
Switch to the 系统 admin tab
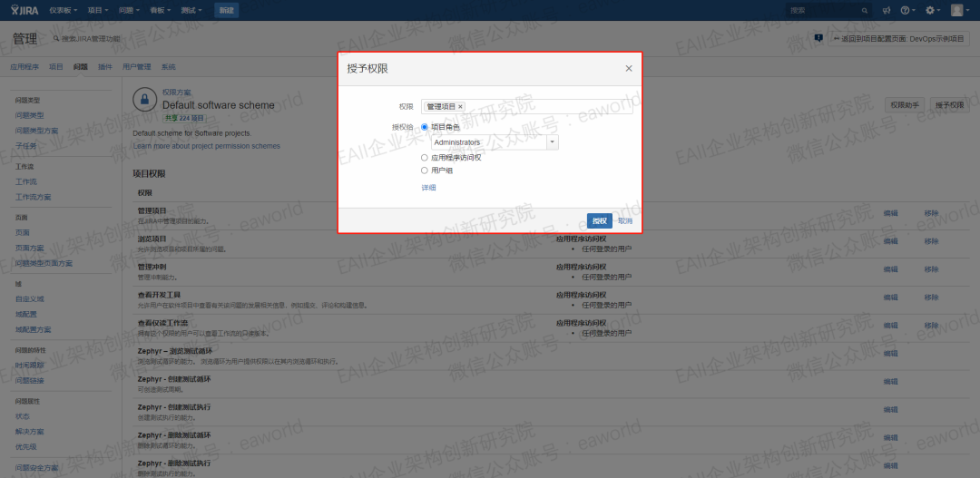[168, 67]
